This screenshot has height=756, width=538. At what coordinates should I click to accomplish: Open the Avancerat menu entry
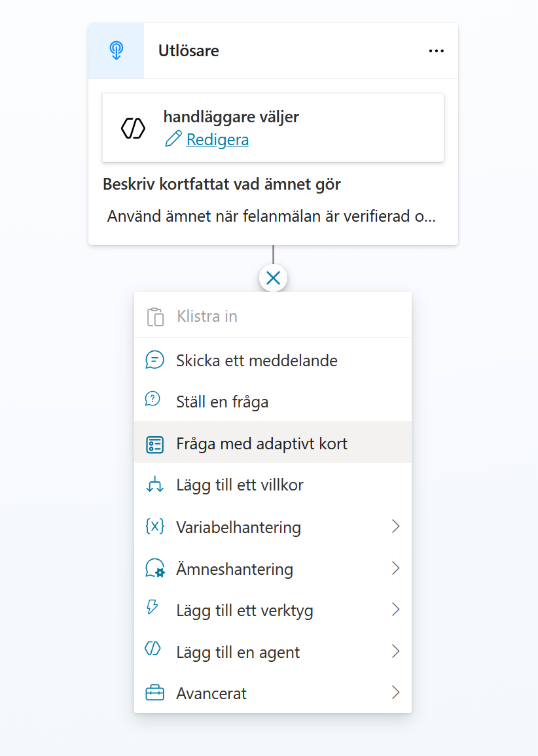click(273, 693)
